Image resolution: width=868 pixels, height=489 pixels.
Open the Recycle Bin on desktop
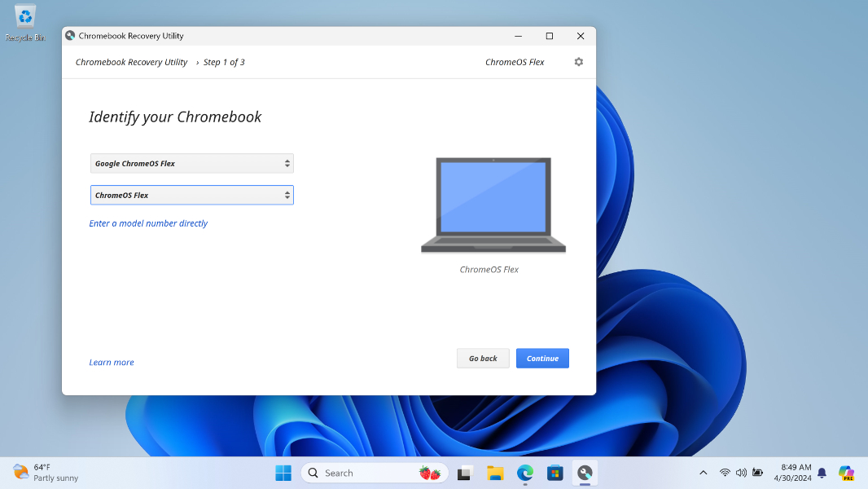pos(25,23)
